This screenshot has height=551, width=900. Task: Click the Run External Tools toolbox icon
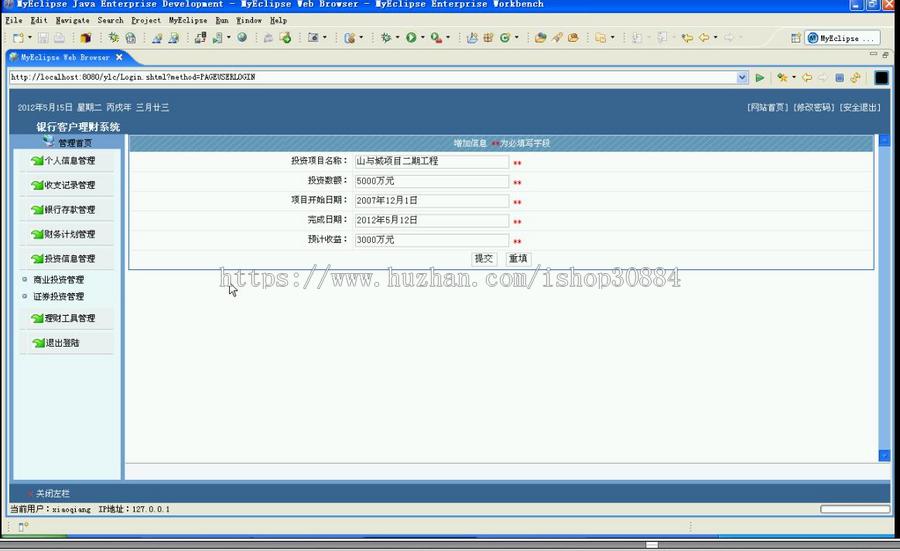point(436,38)
